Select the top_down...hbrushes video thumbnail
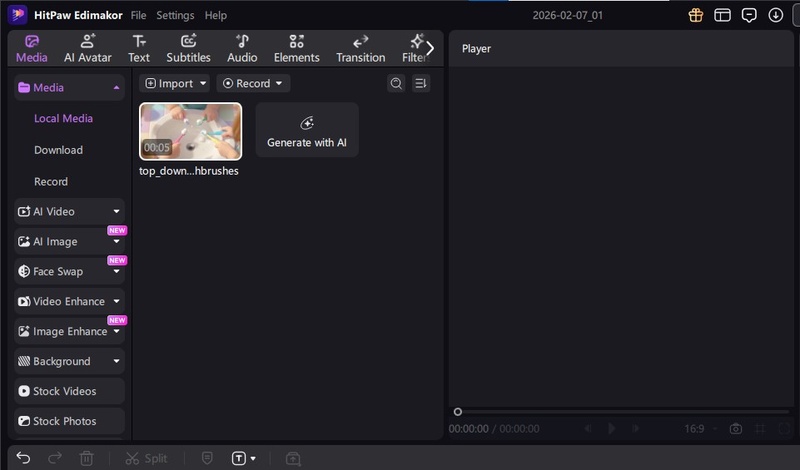The width and height of the screenshot is (800, 470). [x=190, y=131]
